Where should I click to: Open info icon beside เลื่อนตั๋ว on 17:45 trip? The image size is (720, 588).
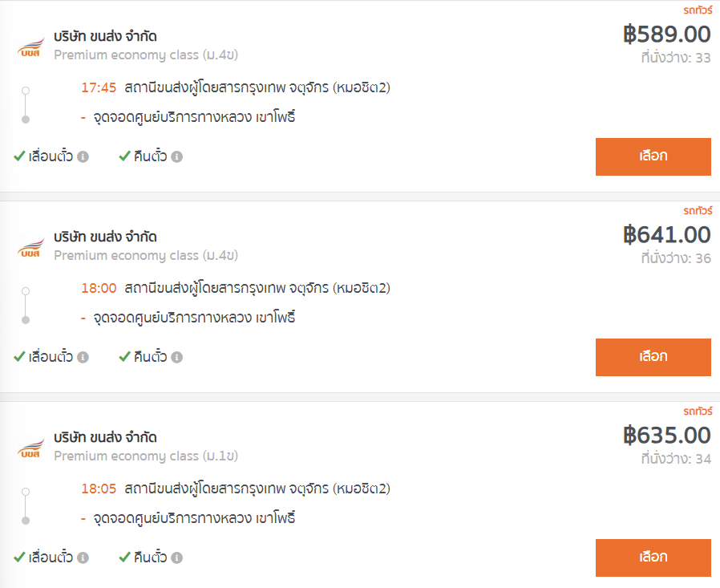coord(83,156)
